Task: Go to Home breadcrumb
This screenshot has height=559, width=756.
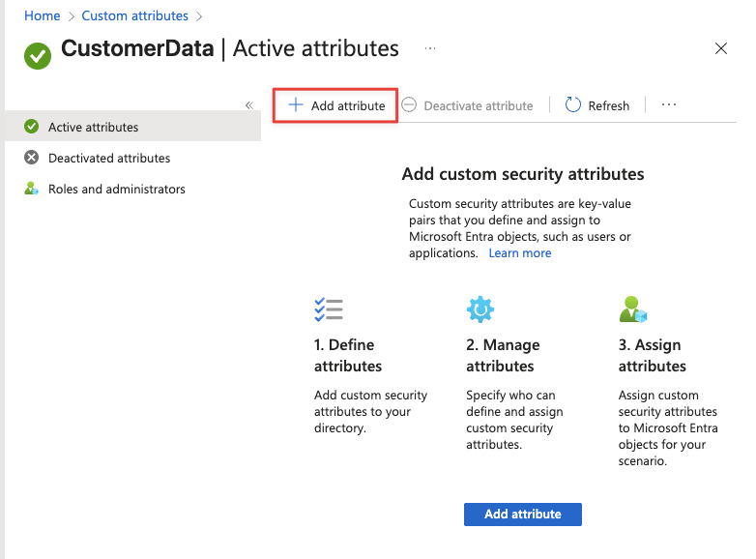Action: 42,15
